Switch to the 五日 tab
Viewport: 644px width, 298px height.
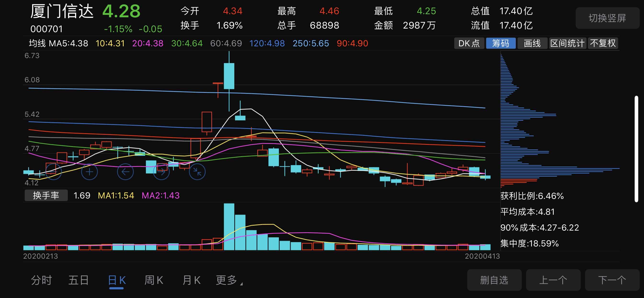click(x=79, y=280)
